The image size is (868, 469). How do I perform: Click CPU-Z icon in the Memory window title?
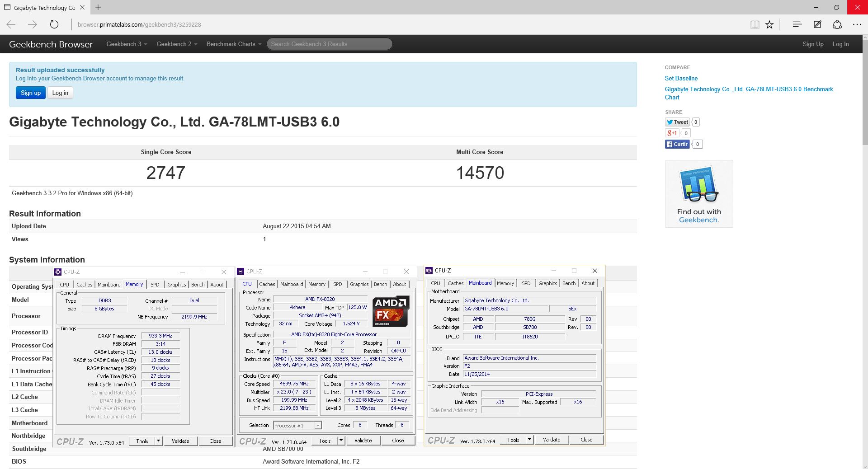pos(58,272)
